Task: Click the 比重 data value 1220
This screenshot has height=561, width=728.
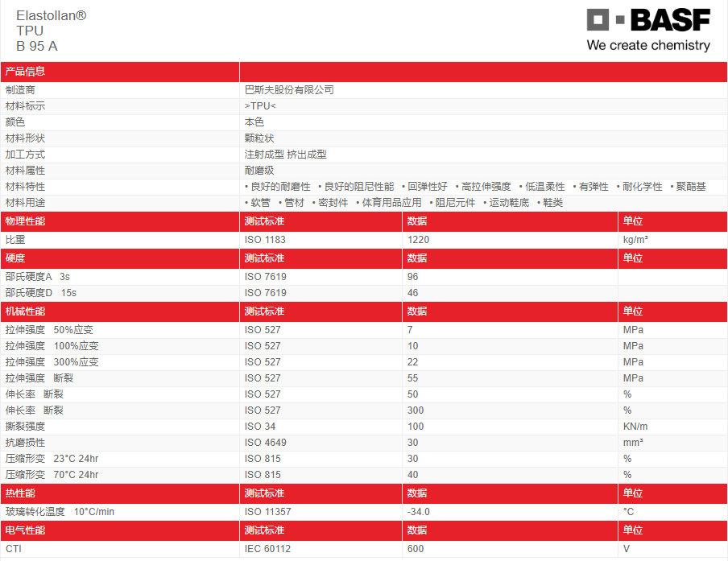Action: point(419,240)
